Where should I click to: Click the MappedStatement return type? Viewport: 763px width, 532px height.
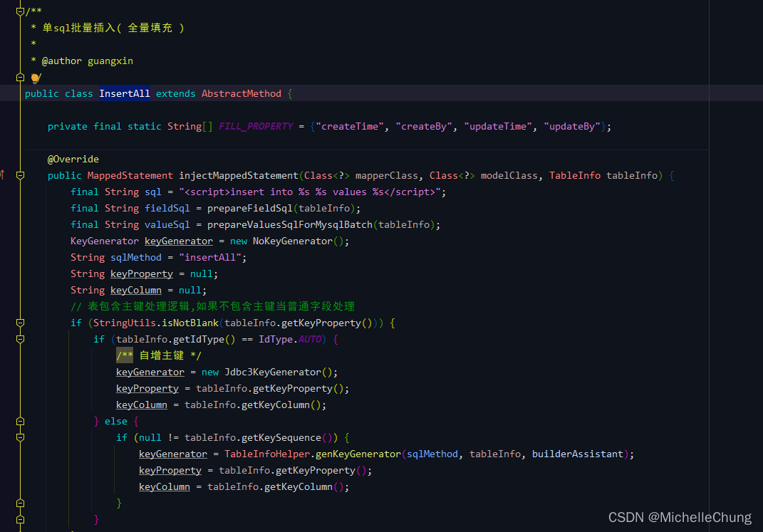(x=130, y=175)
